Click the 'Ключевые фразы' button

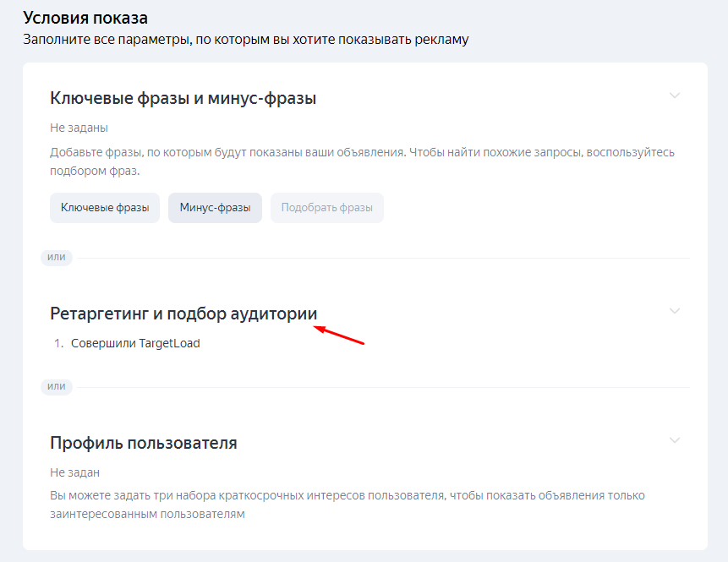pyautogui.click(x=105, y=208)
